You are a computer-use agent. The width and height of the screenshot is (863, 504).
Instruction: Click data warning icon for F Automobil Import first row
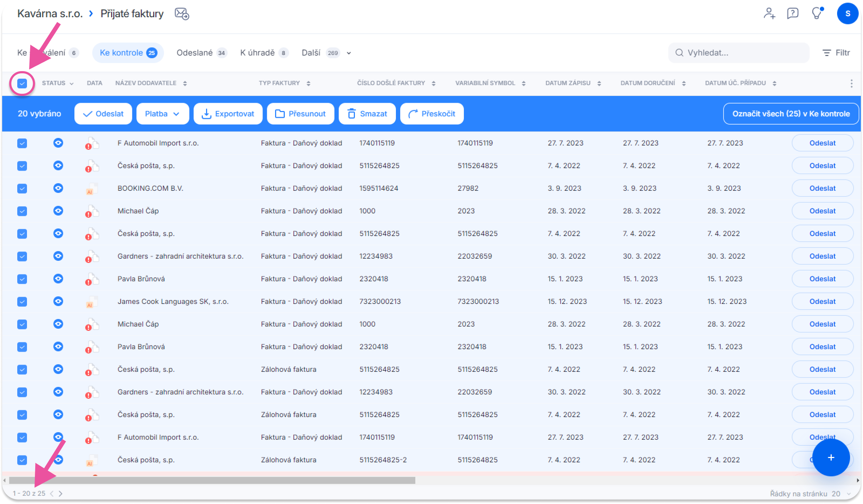(92, 143)
